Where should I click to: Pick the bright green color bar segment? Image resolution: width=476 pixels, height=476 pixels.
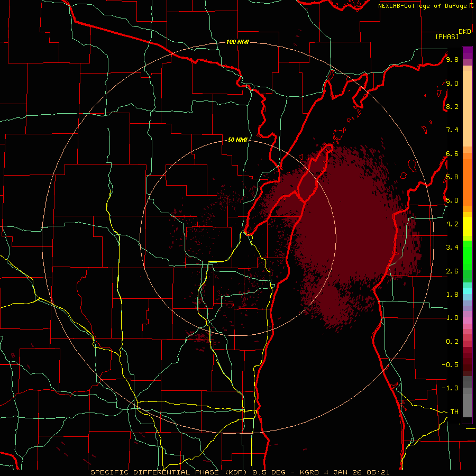[467, 255]
